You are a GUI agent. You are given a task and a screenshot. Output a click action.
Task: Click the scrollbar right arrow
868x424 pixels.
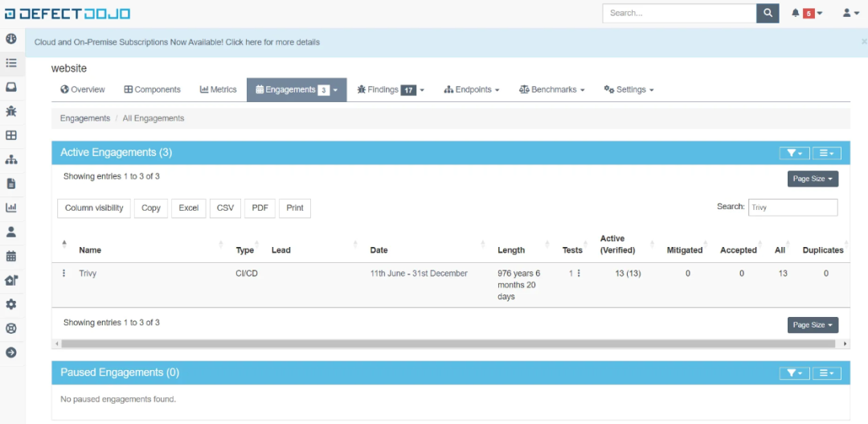point(845,344)
